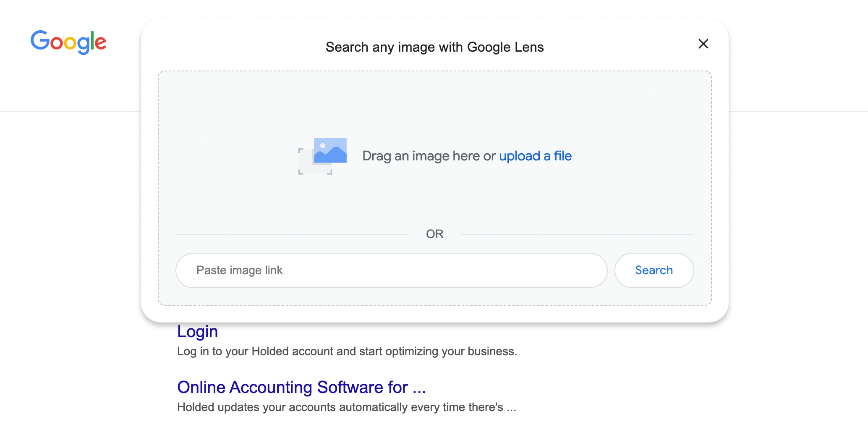The width and height of the screenshot is (868, 435).
Task: Open the Online Accounting Software result
Action: 301,387
